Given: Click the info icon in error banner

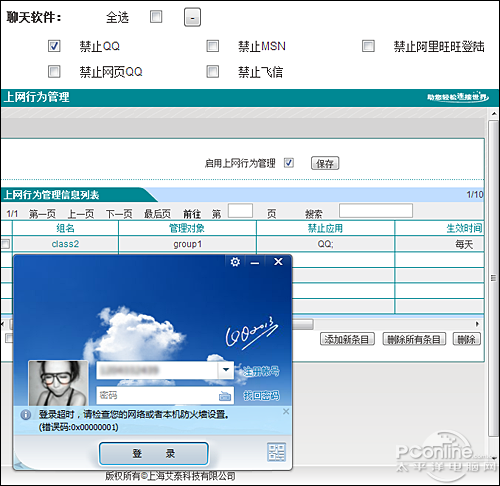Looking at the screenshot, I should click(x=26, y=415).
